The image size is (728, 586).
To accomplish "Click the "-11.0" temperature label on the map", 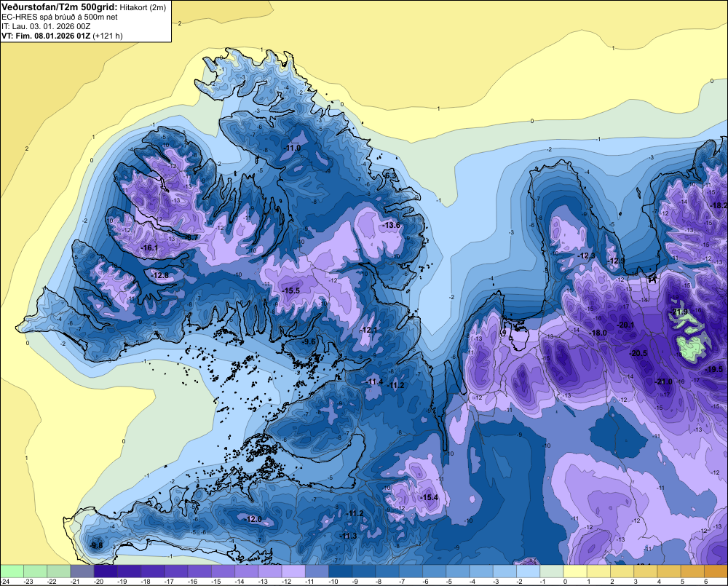I will click(x=293, y=148).
